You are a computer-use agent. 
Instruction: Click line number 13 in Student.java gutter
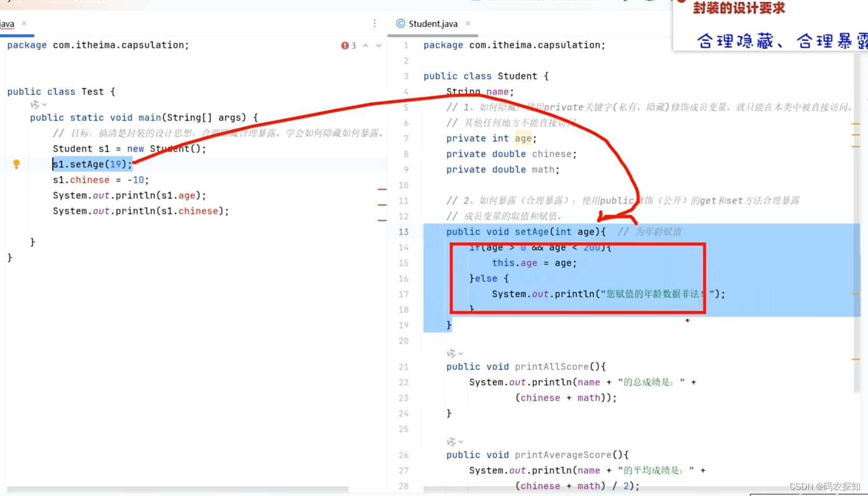(x=403, y=232)
